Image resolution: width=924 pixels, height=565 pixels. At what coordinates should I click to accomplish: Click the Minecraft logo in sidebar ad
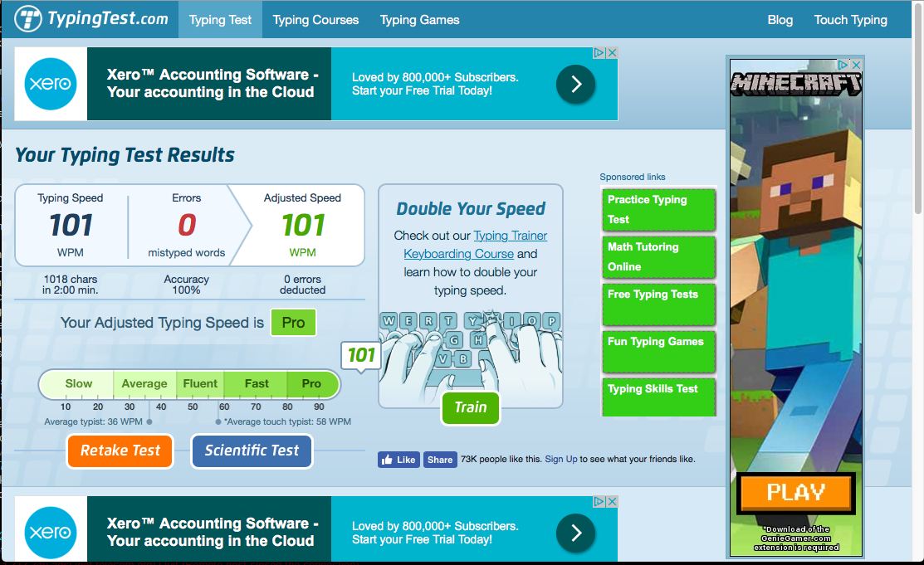point(796,85)
